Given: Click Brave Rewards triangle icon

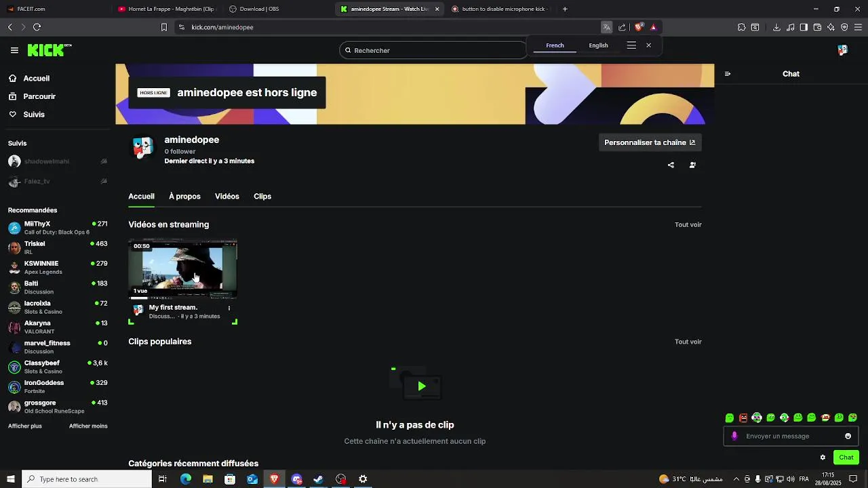Looking at the screenshot, I should pyautogui.click(x=653, y=27).
